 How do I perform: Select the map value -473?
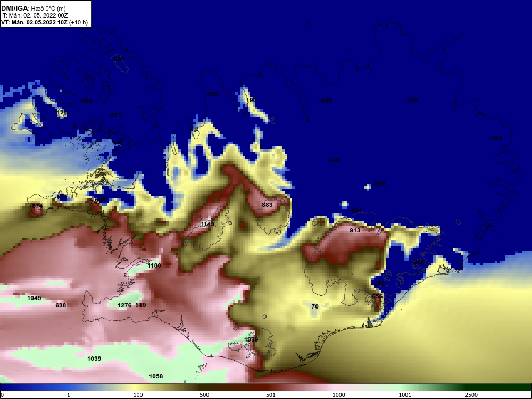115,115
